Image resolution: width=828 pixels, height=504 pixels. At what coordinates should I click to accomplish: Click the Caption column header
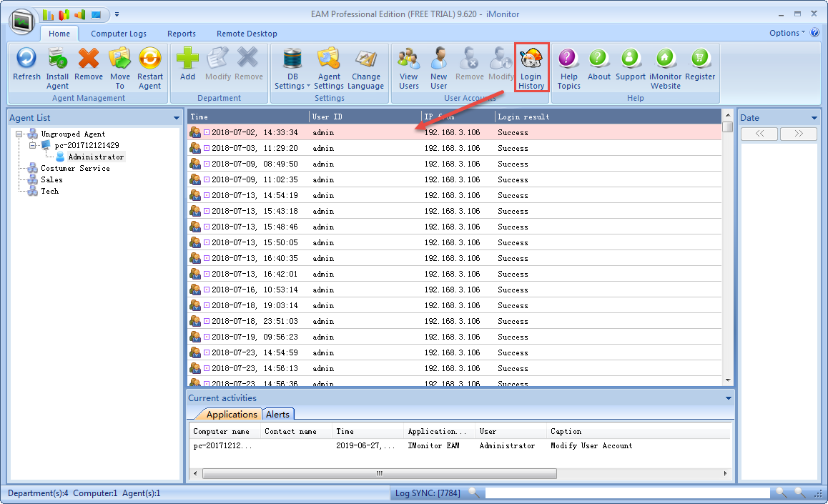click(639, 431)
